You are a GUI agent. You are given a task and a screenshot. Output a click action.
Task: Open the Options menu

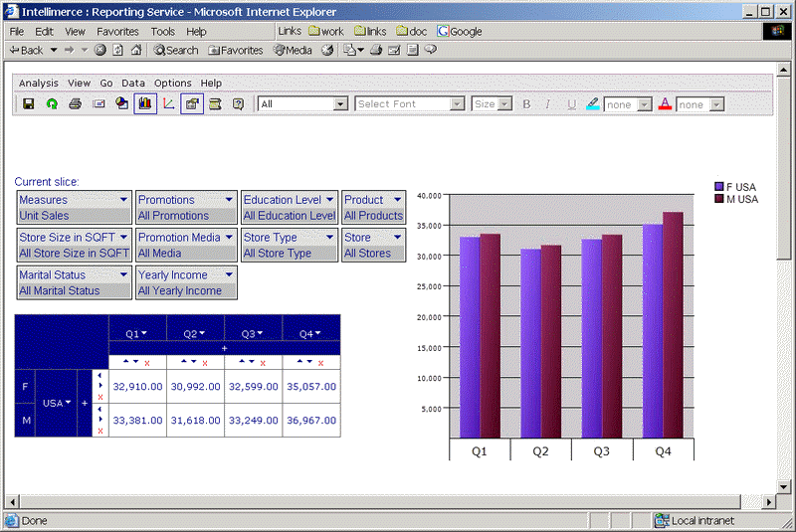pos(172,83)
